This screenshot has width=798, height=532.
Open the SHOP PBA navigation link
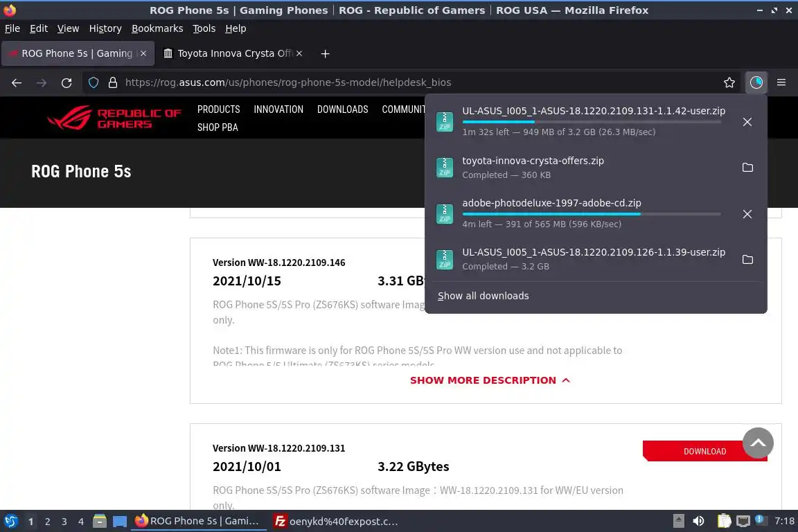218,127
